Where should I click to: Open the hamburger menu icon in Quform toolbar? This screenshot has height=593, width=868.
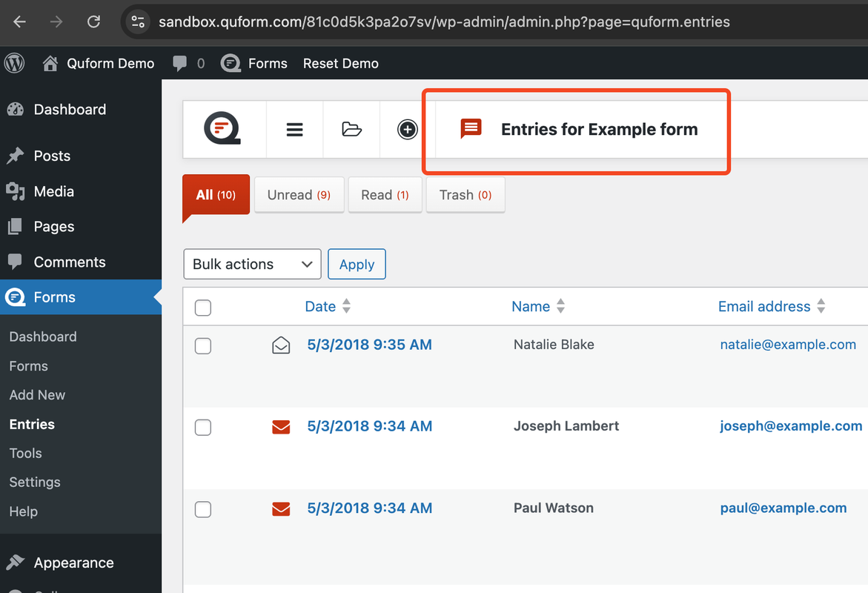(294, 130)
